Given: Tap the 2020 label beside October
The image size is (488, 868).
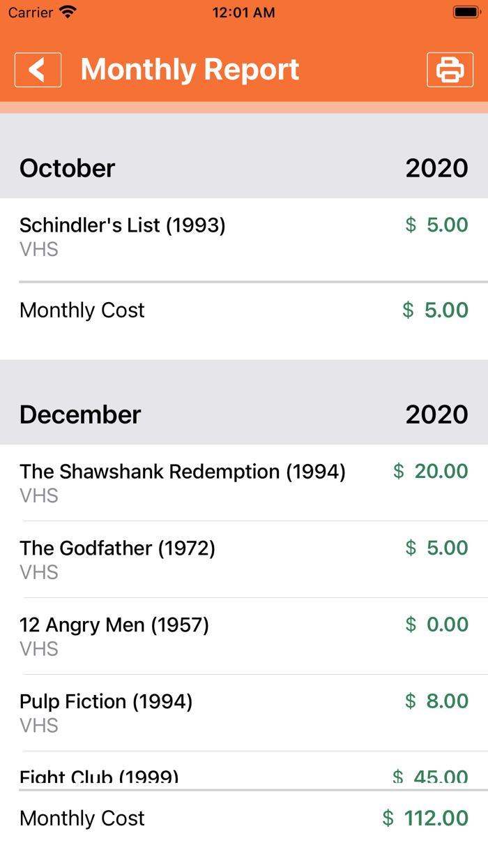Looking at the screenshot, I should coord(437,167).
